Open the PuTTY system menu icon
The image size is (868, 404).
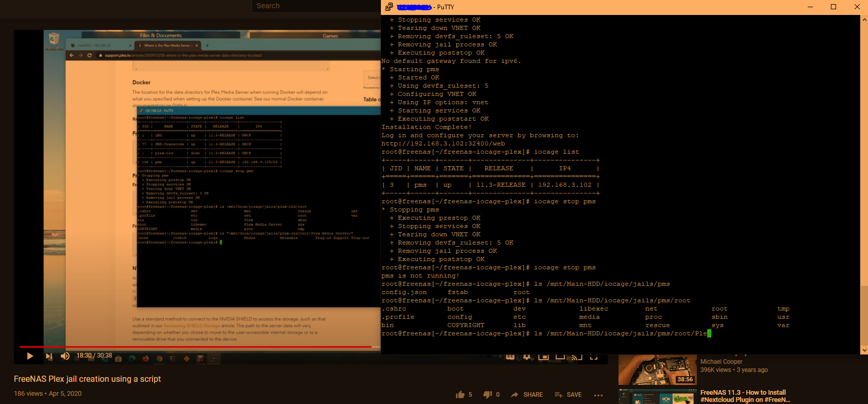tap(389, 7)
